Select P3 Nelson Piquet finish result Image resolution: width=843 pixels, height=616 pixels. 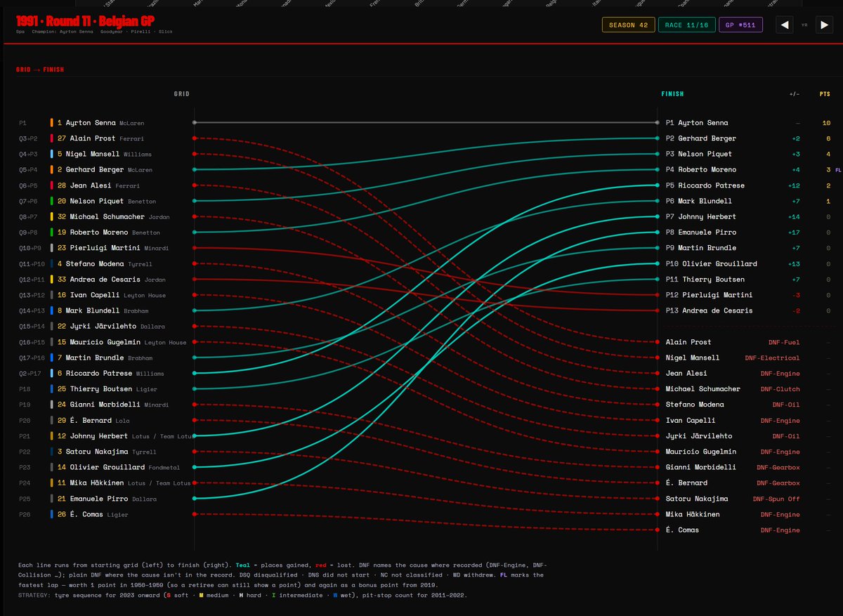click(699, 154)
